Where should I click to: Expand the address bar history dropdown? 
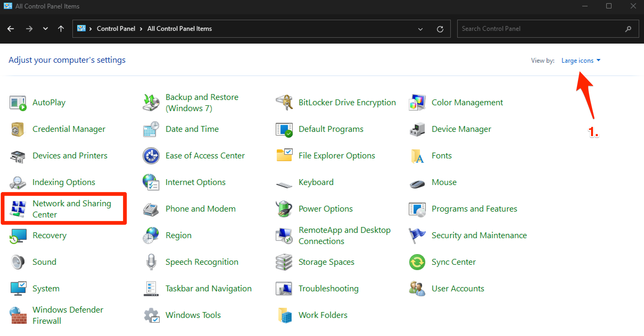coord(420,29)
